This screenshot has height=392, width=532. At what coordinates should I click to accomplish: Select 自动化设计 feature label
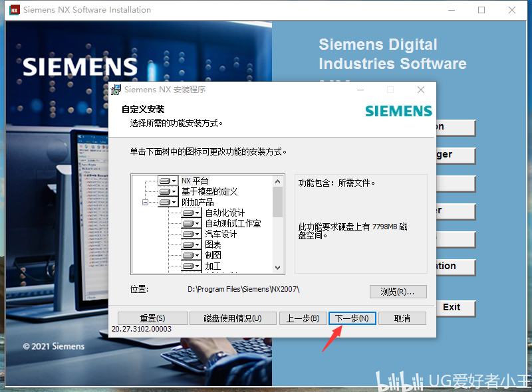tap(225, 213)
